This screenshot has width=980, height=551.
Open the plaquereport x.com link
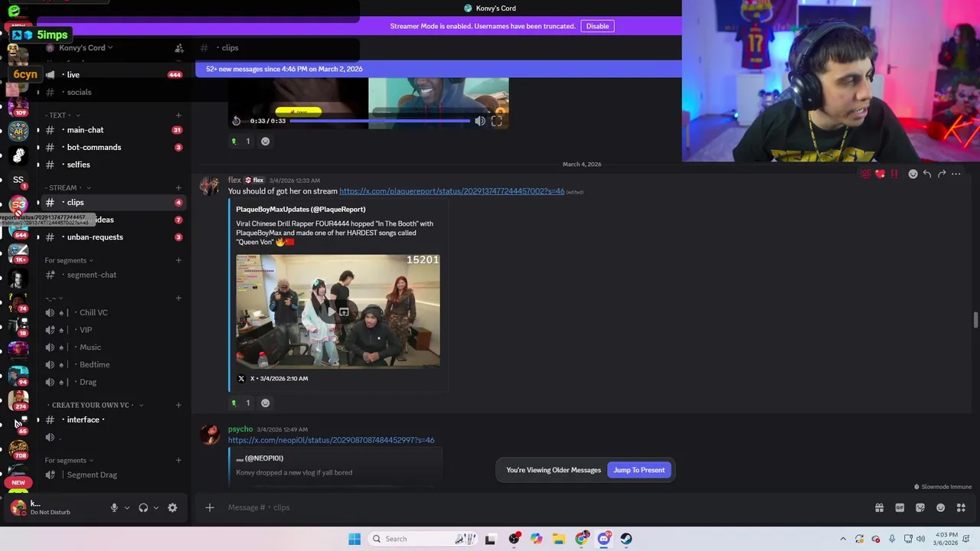tap(452, 191)
